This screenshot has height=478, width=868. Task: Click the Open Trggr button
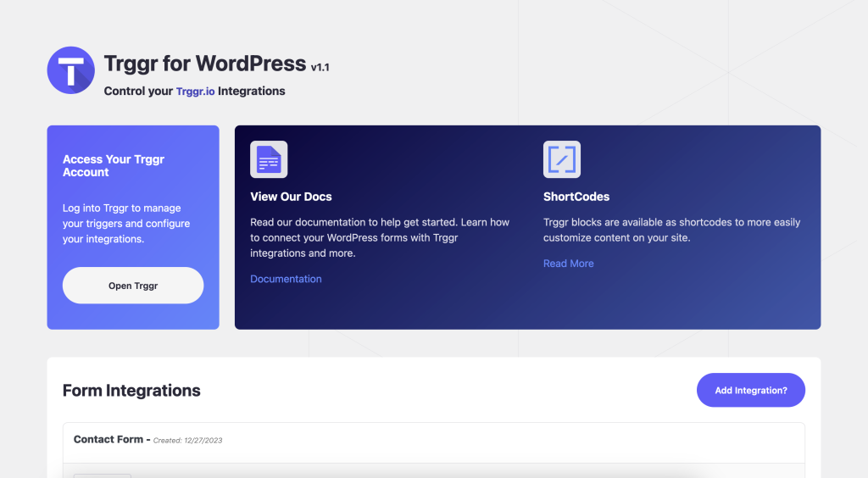(133, 286)
